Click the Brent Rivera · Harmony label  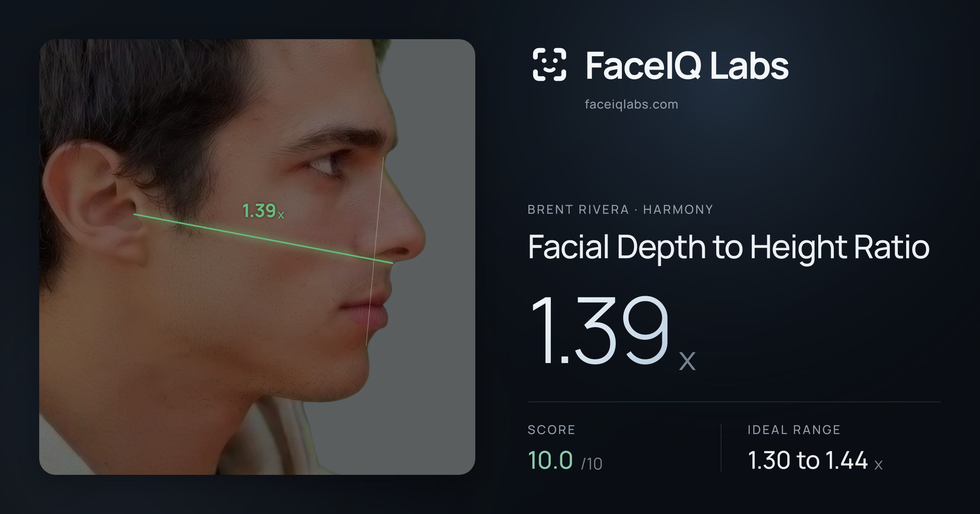click(620, 210)
